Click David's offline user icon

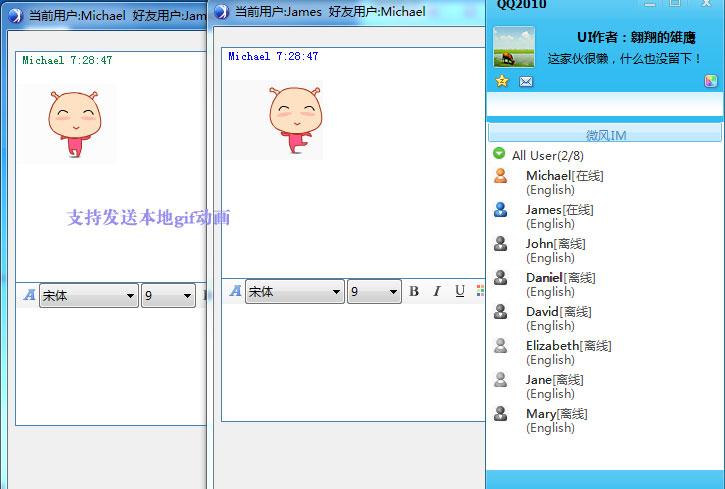[500, 312]
